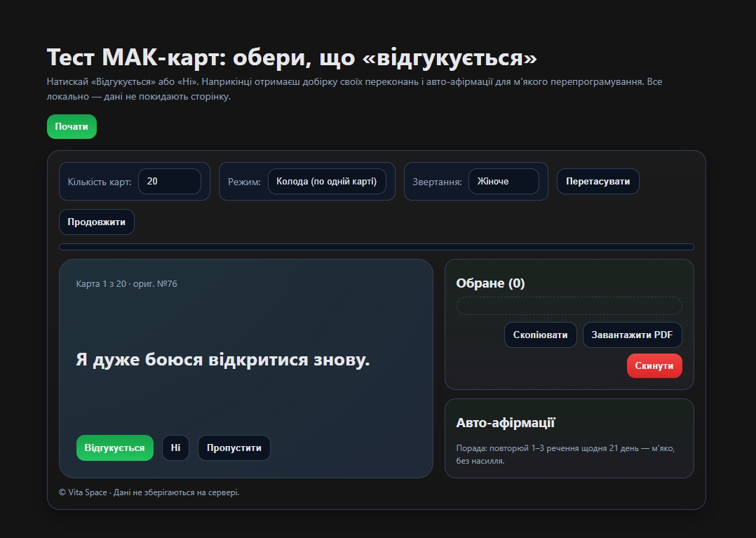Choose Відгукується for the current card
The width and height of the screenshot is (756, 538).
[x=114, y=448]
